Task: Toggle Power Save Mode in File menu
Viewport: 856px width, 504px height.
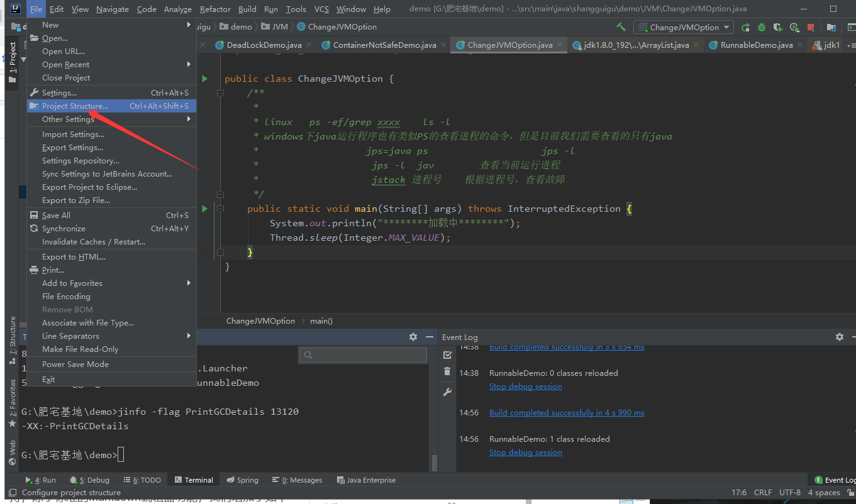Action: [111, 364]
